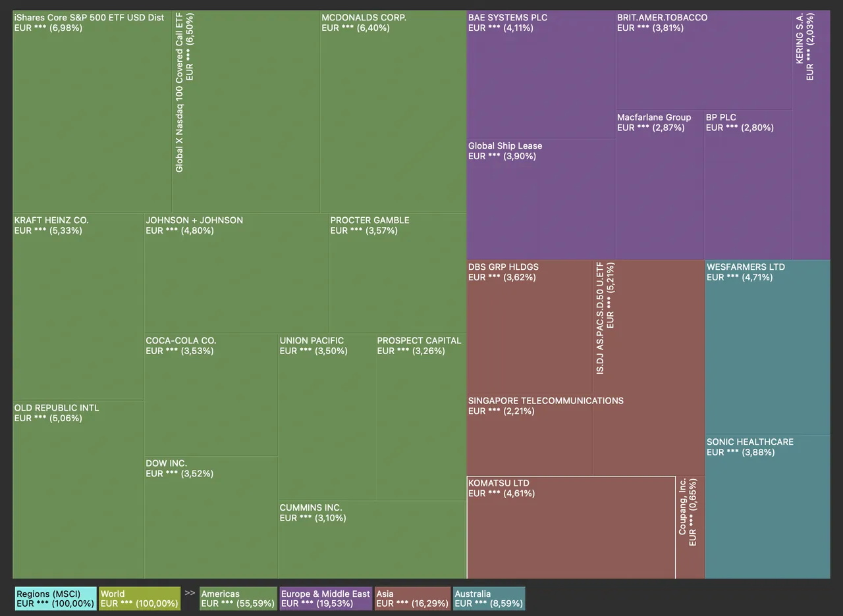The width and height of the screenshot is (843, 616).
Task: Select the Australia legend entry
Action: pos(489,599)
